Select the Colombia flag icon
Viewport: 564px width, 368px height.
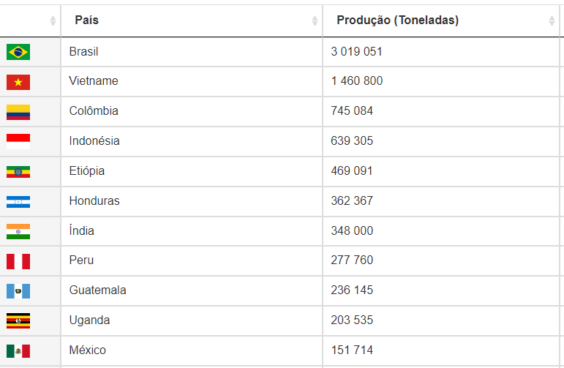tap(18, 112)
